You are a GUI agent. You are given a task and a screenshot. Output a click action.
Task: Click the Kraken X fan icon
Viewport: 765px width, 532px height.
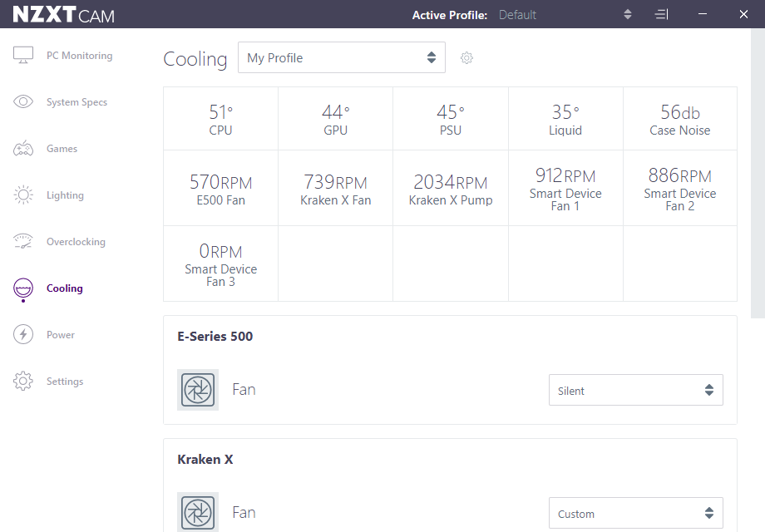coord(198,512)
